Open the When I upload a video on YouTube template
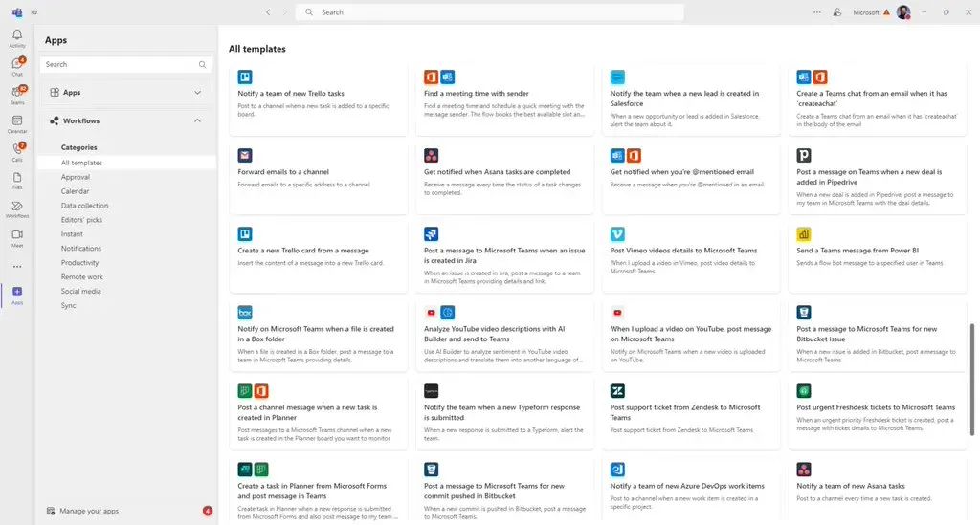This screenshot has height=525, width=980. [x=691, y=335]
